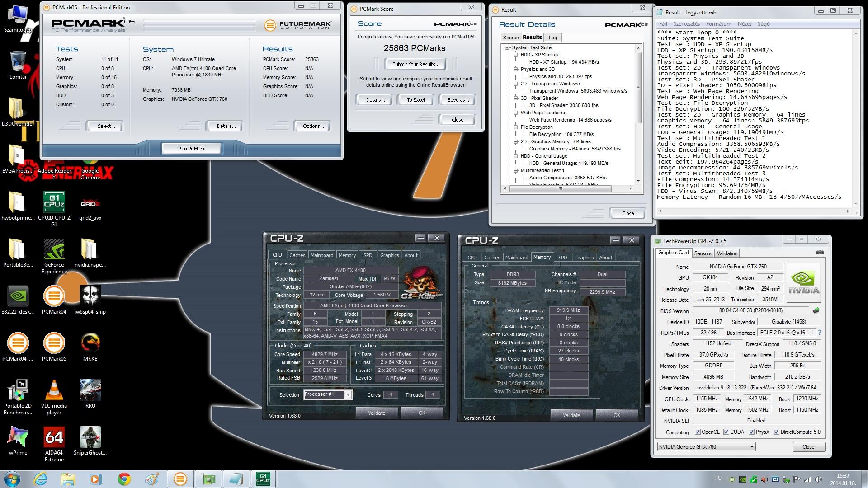Open the Portable 2D Benchmark icon

tap(18, 397)
